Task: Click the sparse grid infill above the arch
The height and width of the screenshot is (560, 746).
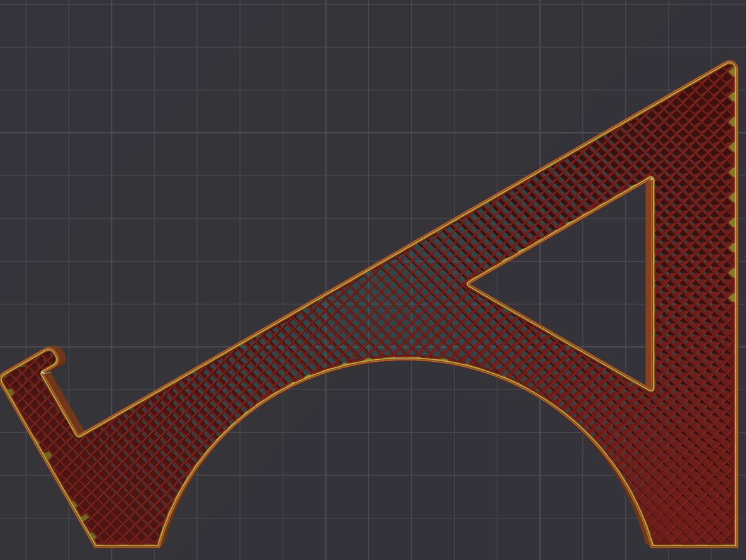Action: point(390,315)
